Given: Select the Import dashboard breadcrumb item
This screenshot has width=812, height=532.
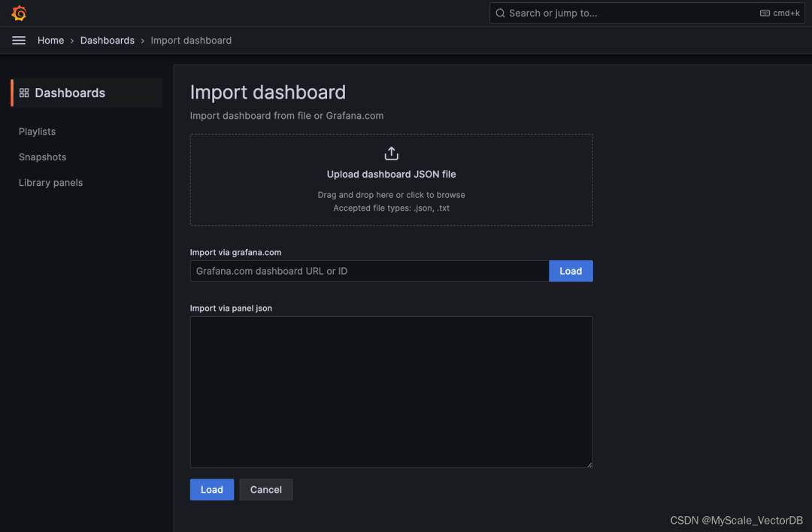Looking at the screenshot, I should pos(191,41).
